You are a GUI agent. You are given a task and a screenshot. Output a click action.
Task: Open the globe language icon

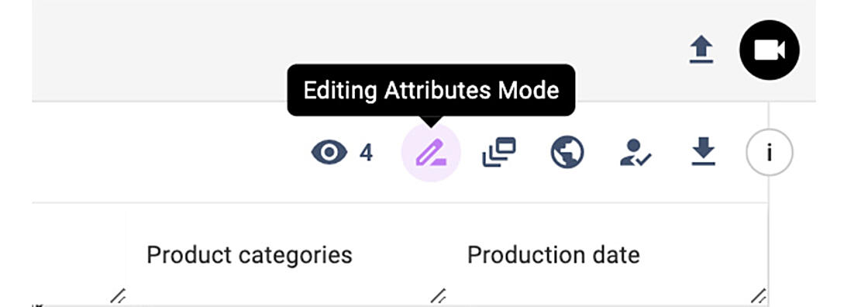point(567,152)
